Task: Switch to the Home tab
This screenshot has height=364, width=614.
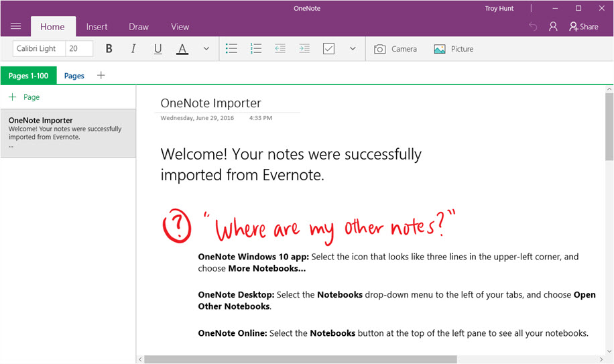Action: coord(52,27)
